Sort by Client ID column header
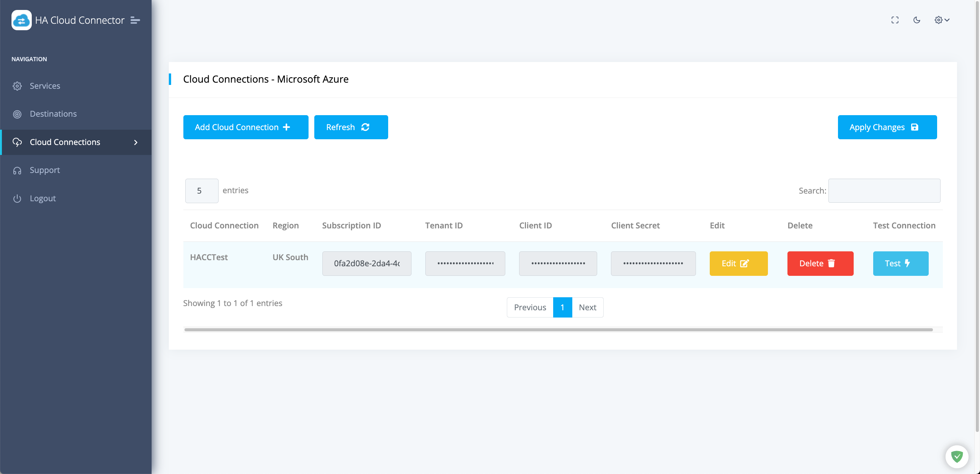 (x=536, y=226)
